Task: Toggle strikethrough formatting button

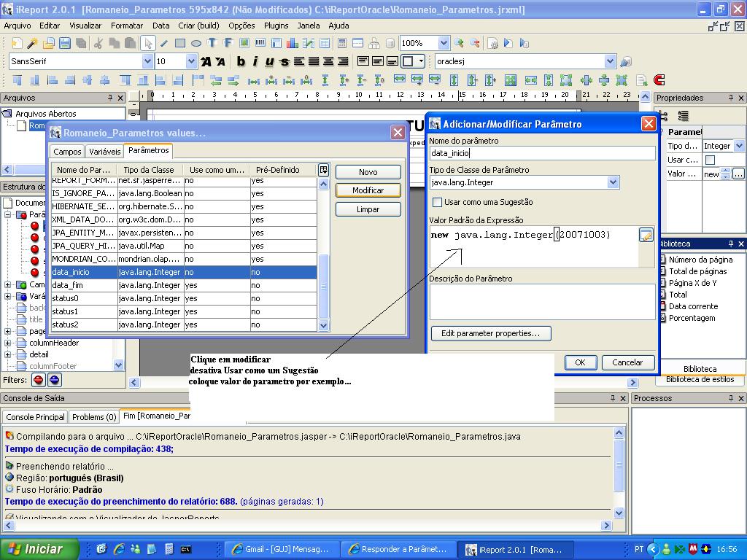Action: pyautogui.click(x=285, y=61)
